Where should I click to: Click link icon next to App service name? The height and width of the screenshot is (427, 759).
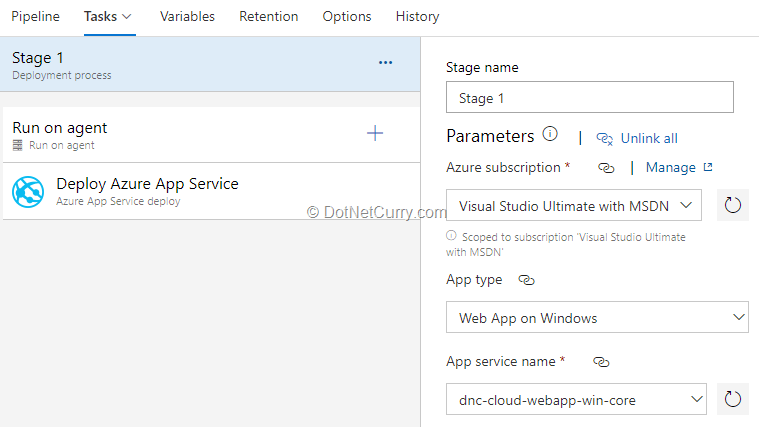tap(601, 362)
